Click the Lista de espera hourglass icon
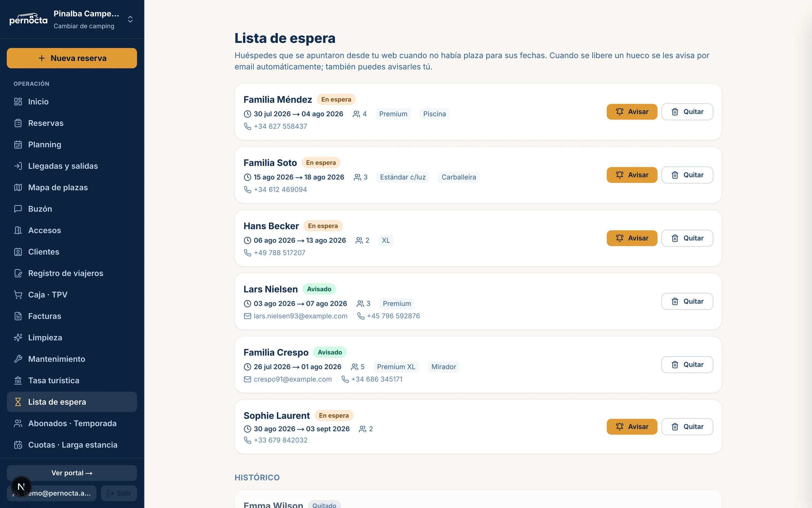The height and width of the screenshot is (508, 812). [x=18, y=402]
